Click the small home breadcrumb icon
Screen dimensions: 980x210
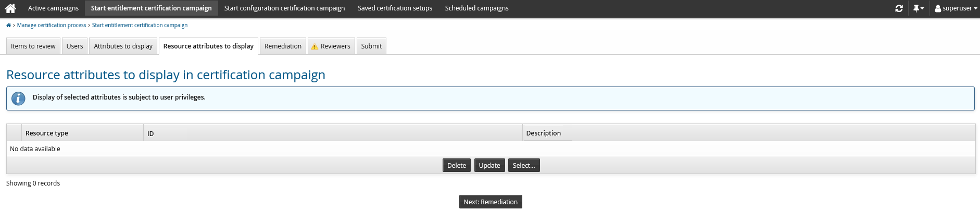tap(8, 26)
